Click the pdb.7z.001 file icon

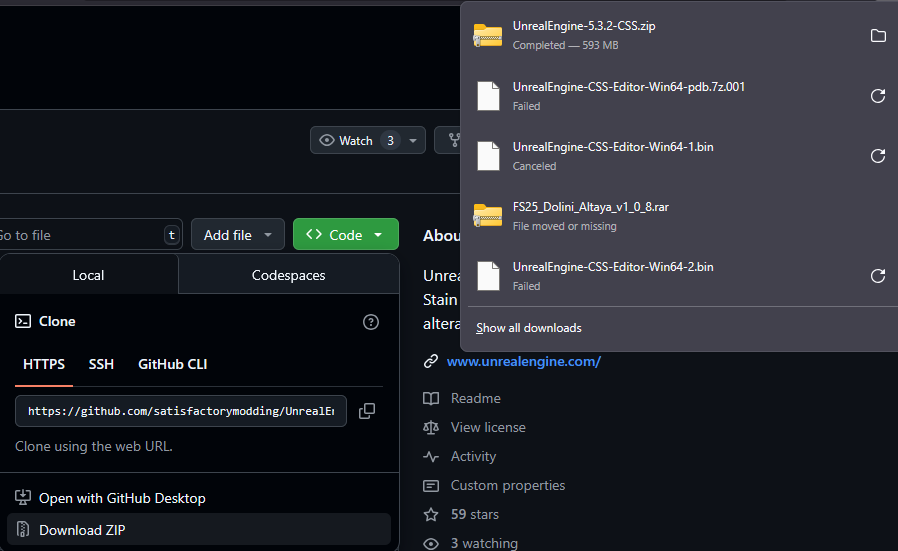point(489,96)
